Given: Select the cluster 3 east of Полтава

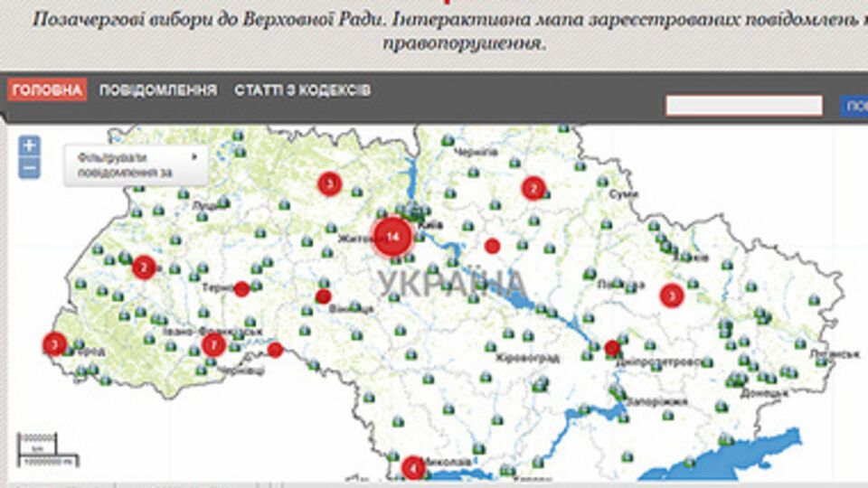Looking at the screenshot, I should coord(672,296).
